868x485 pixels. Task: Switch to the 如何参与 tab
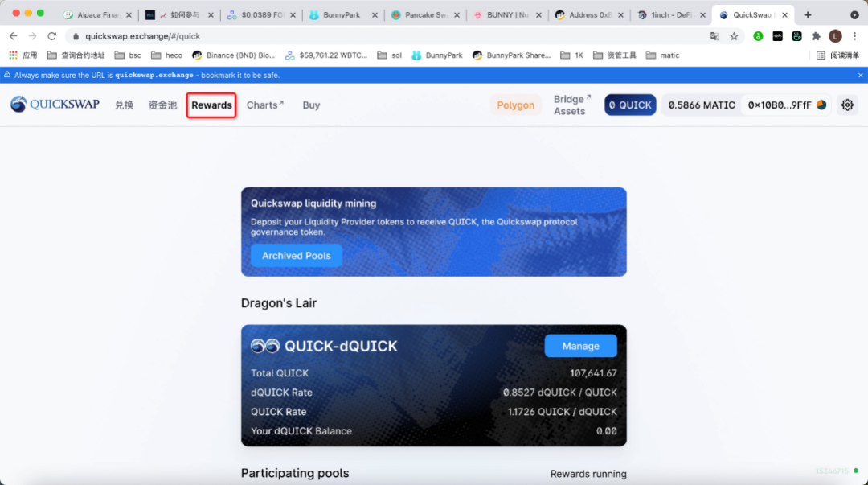(179, 15)
